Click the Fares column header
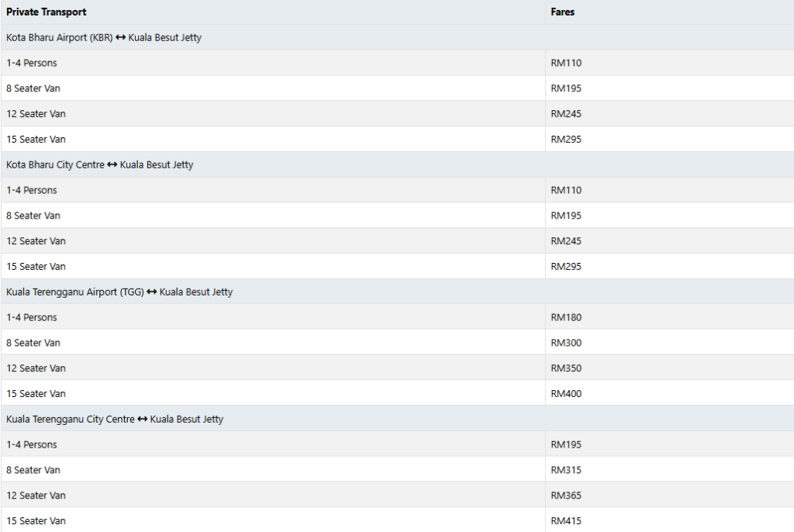The width and height of the screenshot is (794, 532). click(563, 12)
